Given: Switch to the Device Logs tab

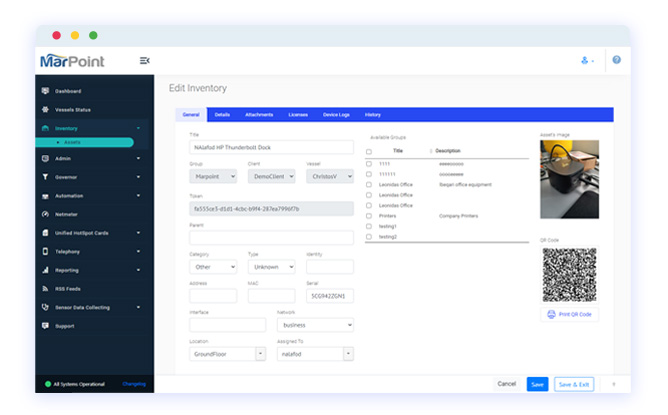Looking at the screenshot, I should pos(336,115).
